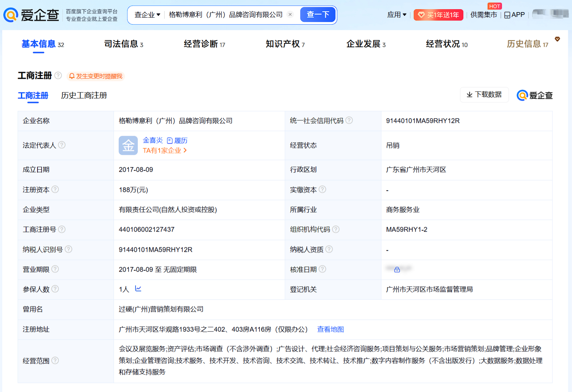The width and height of the screenshot is (572, 392).
Task: Click the registered capital value 188万(元)
Action: click(x=133, y=190)
